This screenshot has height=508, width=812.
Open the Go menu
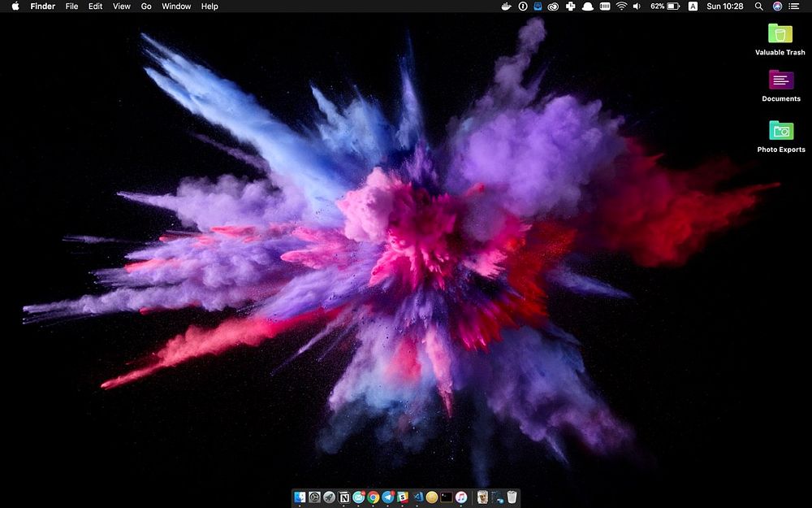click(146, 7)
